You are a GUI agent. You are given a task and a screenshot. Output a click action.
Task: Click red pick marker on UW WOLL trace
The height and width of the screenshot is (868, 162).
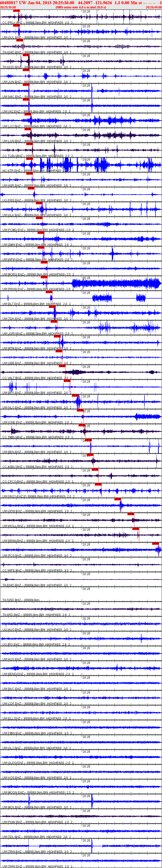pyautogui.click(x=131, y=514)
